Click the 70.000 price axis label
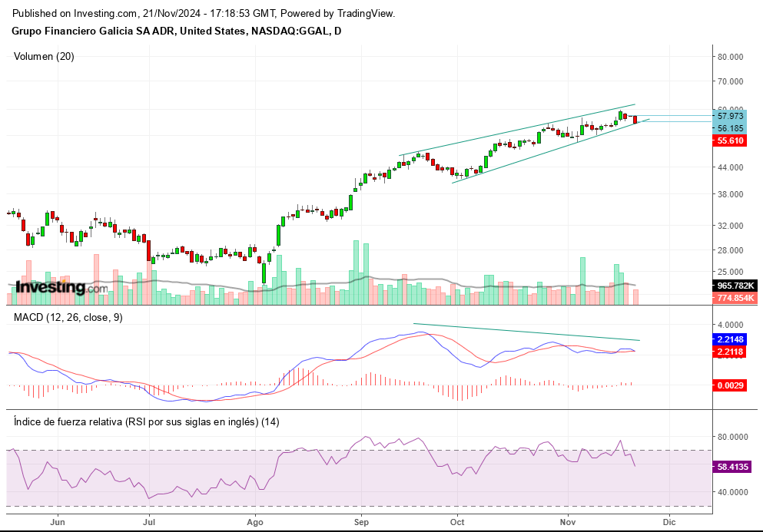Image resolution: width=763 pixels, height=532 pixels. point(731,81)
